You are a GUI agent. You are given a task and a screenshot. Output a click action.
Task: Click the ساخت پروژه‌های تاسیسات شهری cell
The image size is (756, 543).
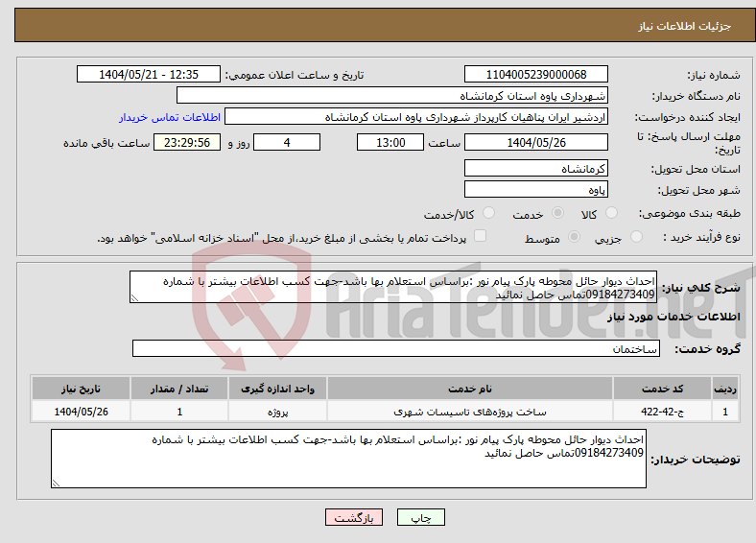(x=470, y=412)
